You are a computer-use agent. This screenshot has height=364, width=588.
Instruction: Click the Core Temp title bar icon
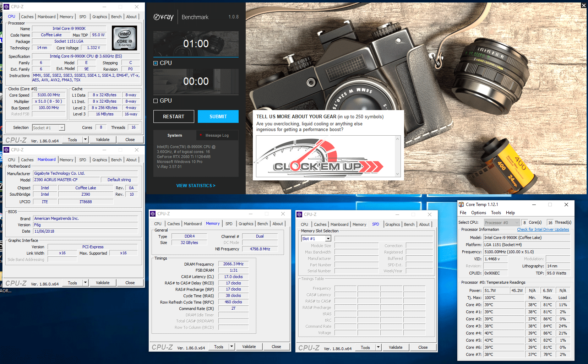pos(461,205)
